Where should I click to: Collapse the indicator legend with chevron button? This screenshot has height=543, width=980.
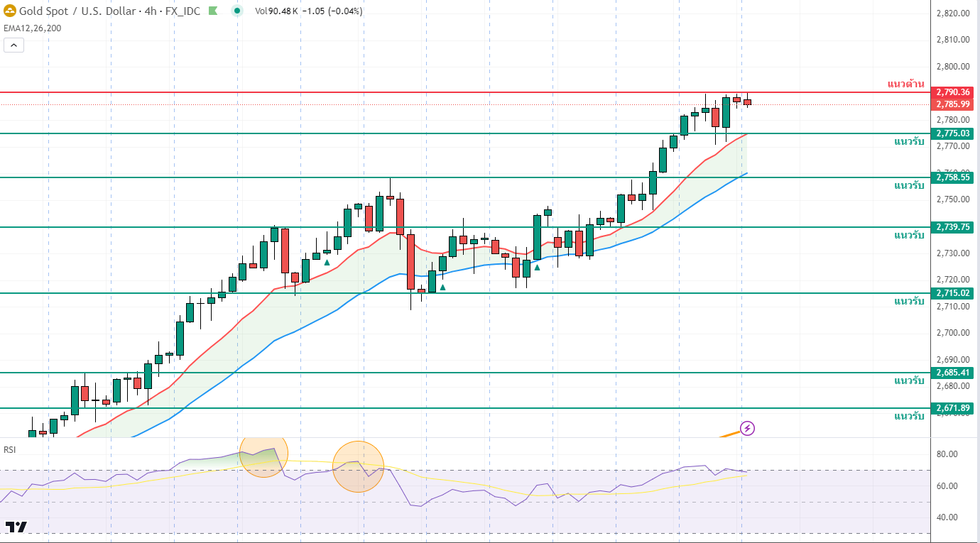pyautogui.click(x=13, y=45)
